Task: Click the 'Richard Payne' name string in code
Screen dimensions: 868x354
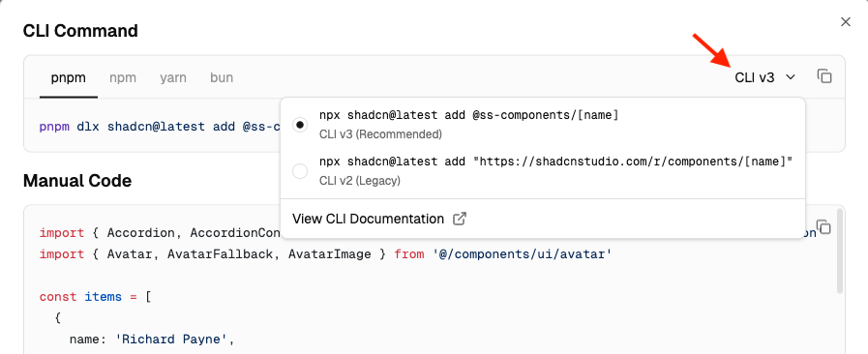Action: (x=171, y=339)
